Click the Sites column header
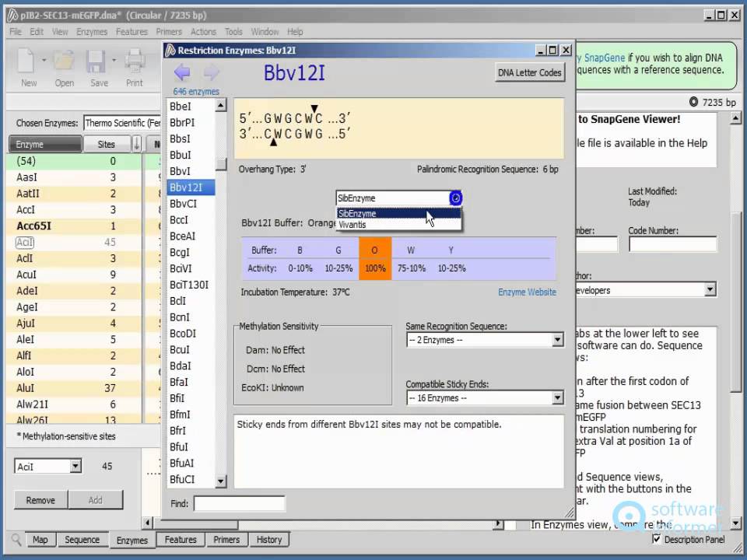 click(x=107, y=144)
